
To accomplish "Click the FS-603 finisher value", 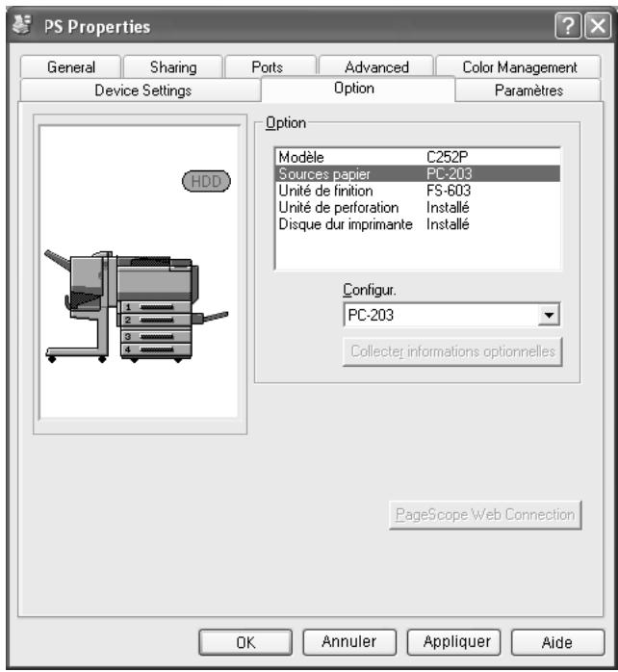I will point(449,191).
